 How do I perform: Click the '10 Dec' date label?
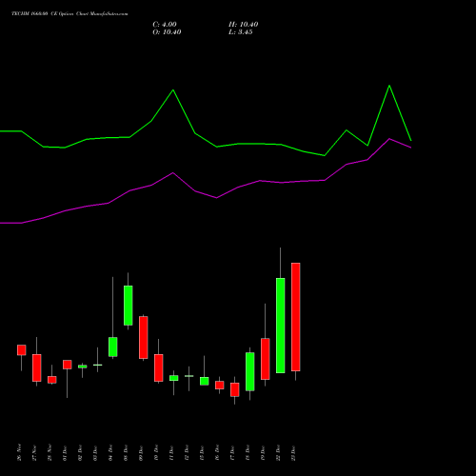tap(156, 453)
